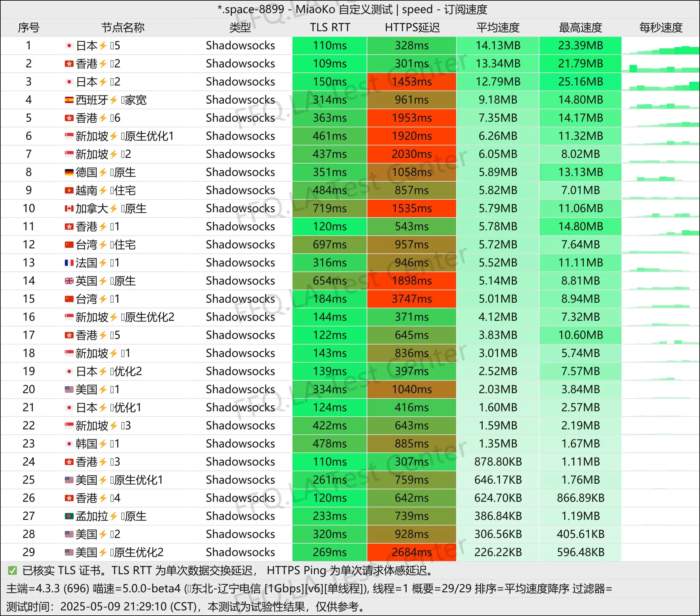Click the US flag beside 美国 1 in row 20
Screen dimensions: 700x616
click(69, 390)
